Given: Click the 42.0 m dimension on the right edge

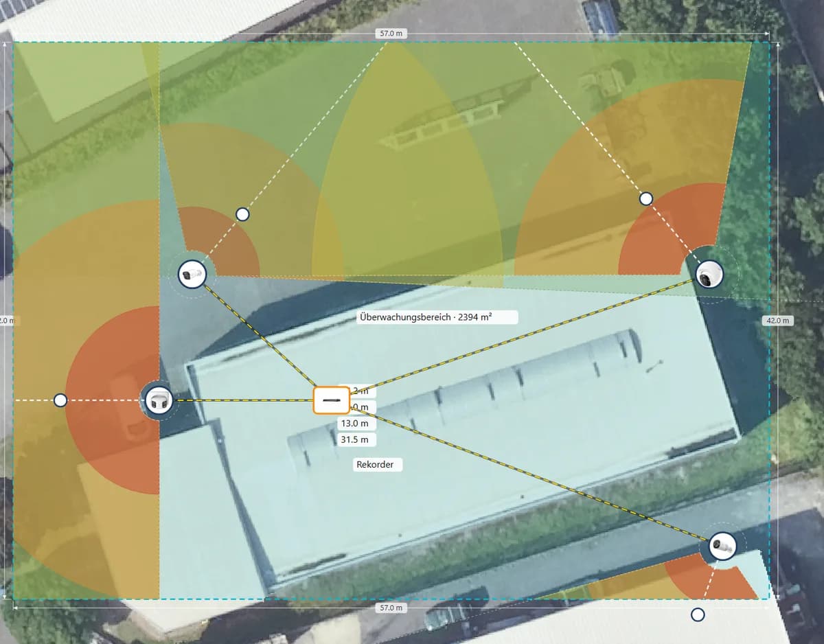Looking at the screenshot, I should tap(777, 321).
